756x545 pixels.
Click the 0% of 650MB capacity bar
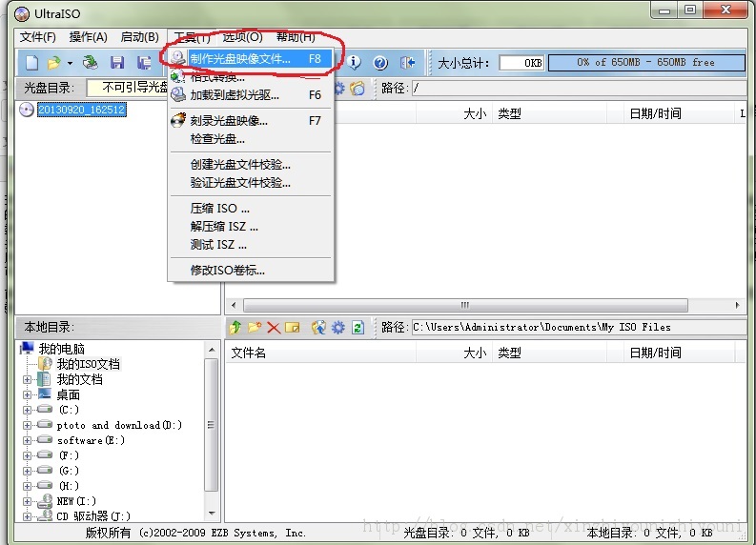tap(646, 63)
